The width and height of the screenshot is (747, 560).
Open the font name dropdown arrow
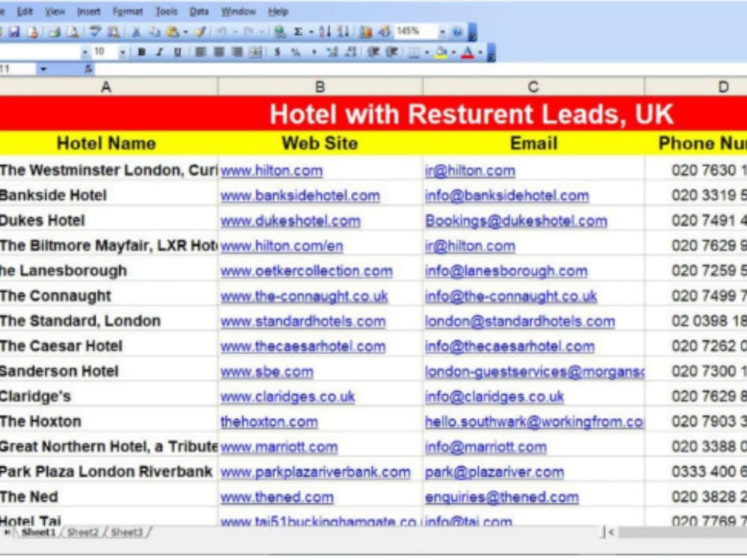coord(85,52)
